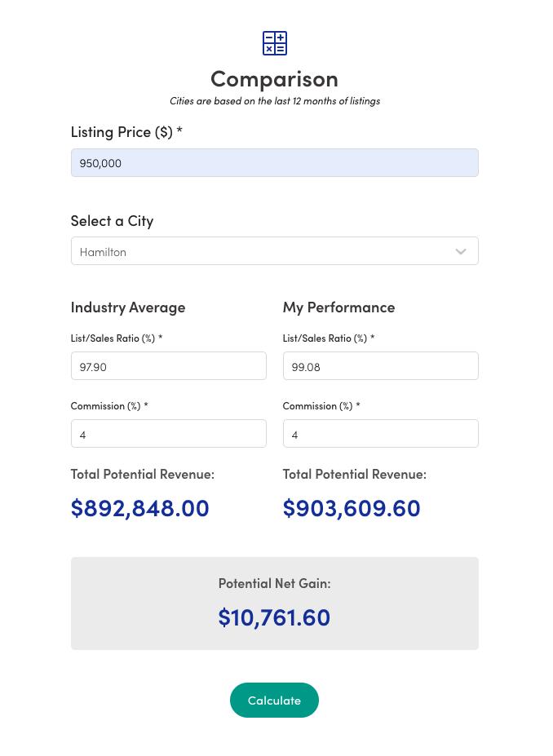The image size is (553, 756).
Task: Click the calculator icon above Comparison
Action: point(274,43)
